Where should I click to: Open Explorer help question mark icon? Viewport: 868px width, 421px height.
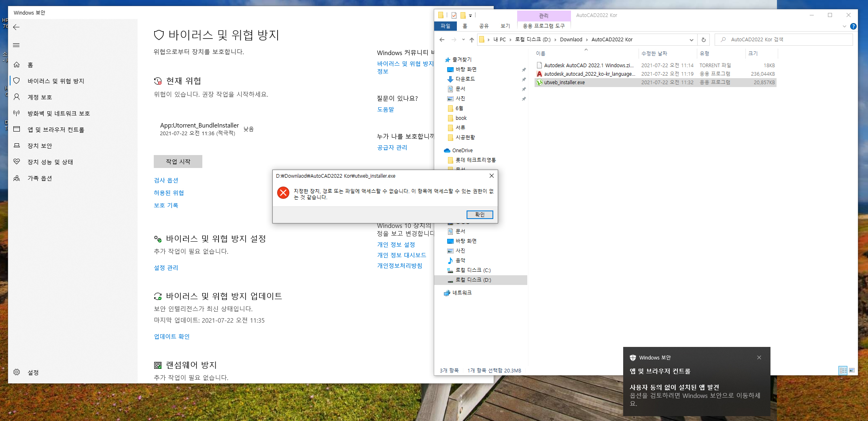[853, 26]
